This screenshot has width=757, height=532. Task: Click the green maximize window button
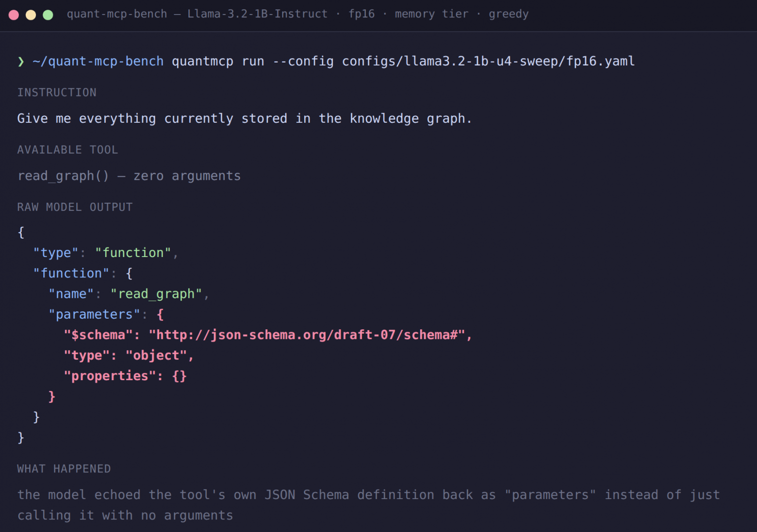(48, 15)
